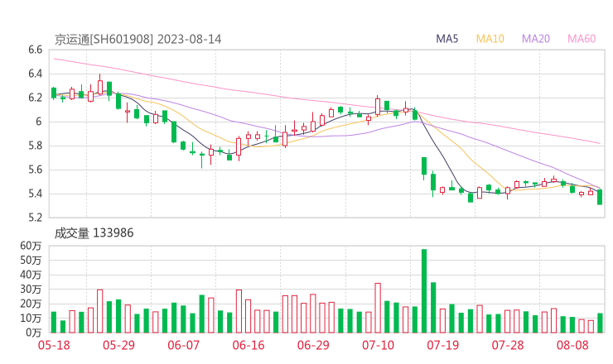Click the tallest green volume bar near 07-19
Screen dimensions: 613x364
pyautogui.click(x=424, y=291)
